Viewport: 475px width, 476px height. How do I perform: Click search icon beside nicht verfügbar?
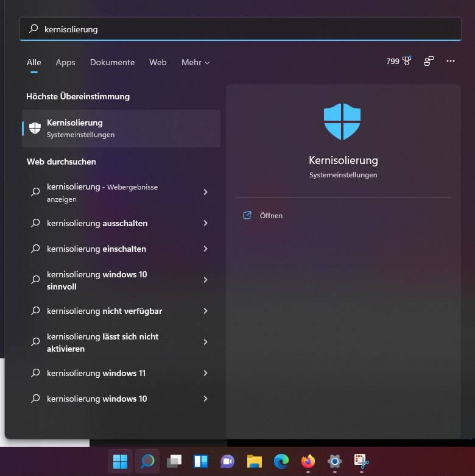pyautogui.click(x=35, y=311)
